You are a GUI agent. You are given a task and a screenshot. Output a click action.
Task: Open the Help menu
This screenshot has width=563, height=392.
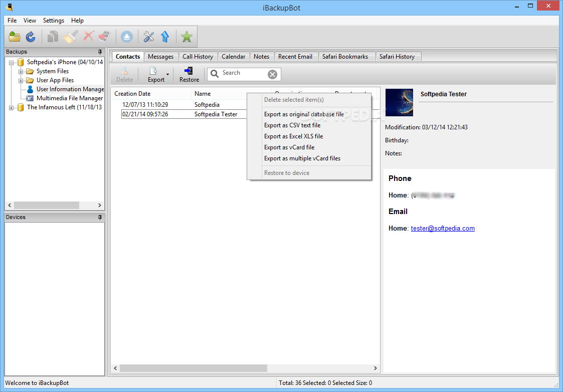pyautogui.click(x=77, y=21)
